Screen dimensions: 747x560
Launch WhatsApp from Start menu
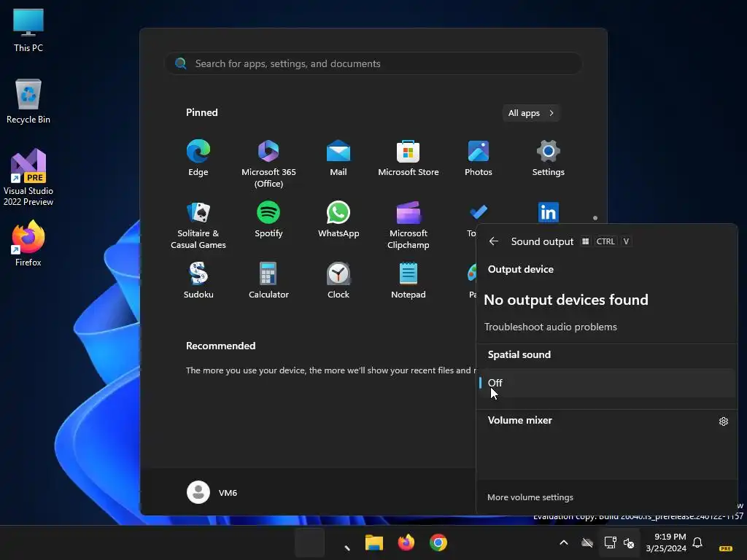click(x=338, y=219)
